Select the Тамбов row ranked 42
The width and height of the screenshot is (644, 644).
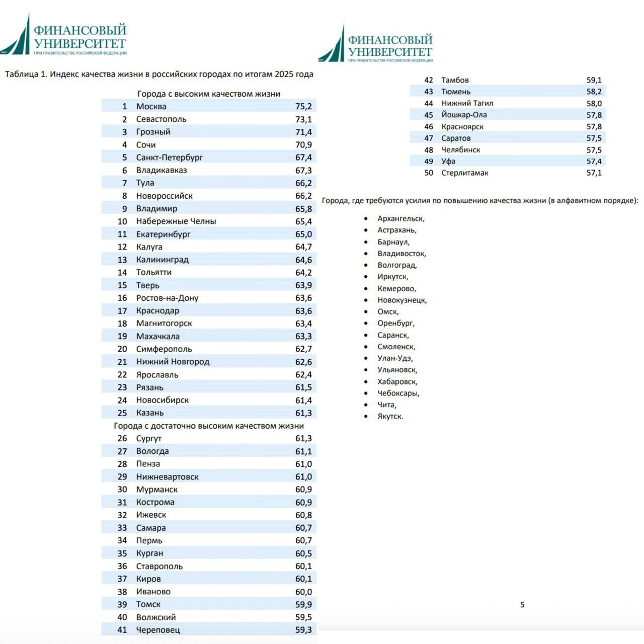508,80
